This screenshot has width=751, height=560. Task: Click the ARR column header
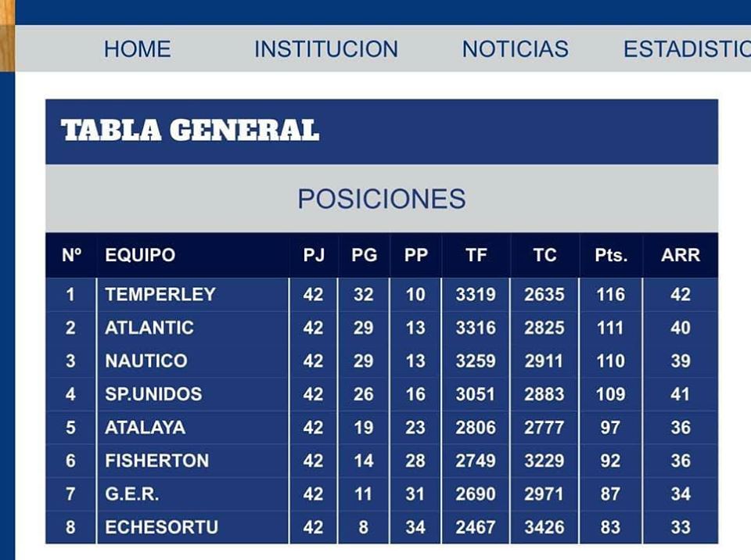pos(680,255)
